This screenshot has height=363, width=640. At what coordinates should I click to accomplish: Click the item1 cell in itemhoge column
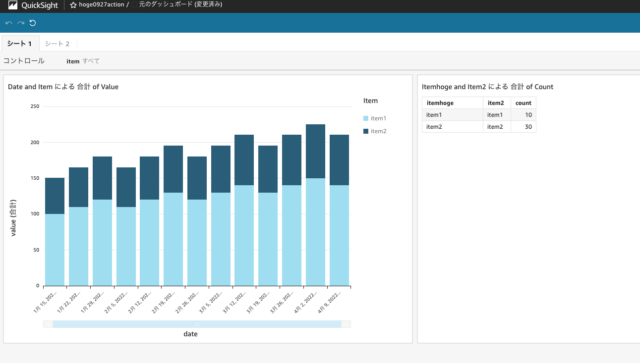tap(453, 115)
